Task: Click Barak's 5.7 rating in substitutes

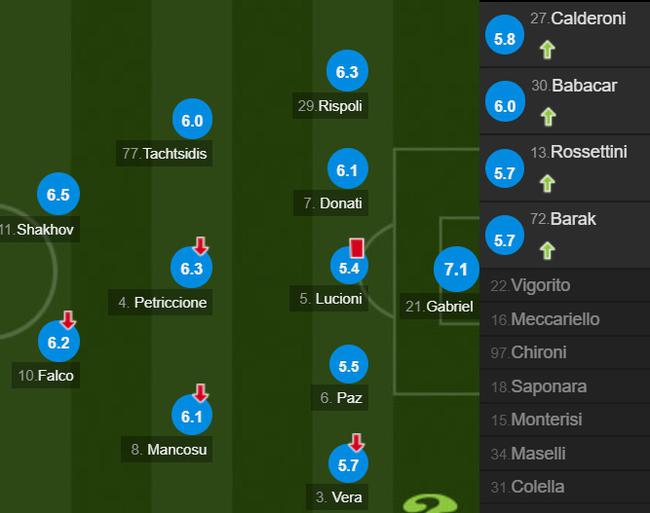Action: tap(504, 235)
